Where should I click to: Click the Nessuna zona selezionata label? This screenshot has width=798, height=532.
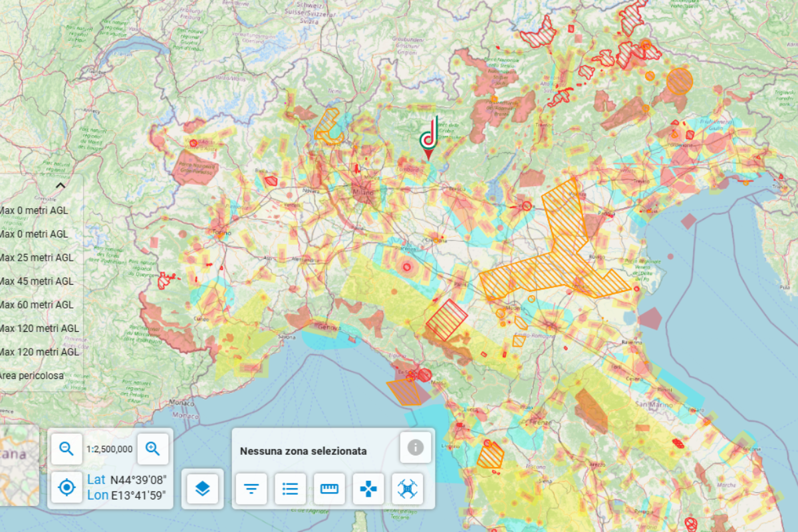[303, 451]
